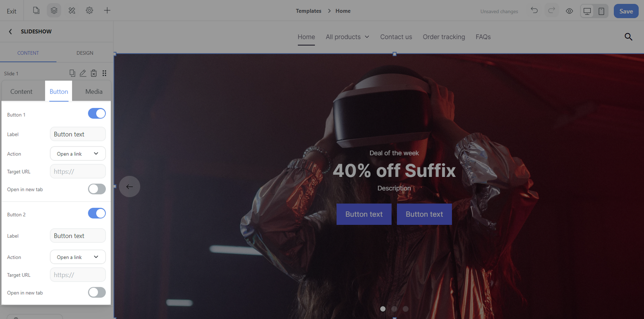The width and height of the screenshot is (644, 319).
Task: Click Deal of the week text
Action: (x=394, y=153)
